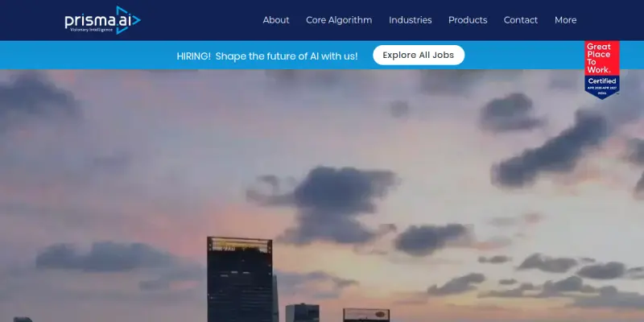The image size is (644, 322).
Task: Click the billboard-topped building at the bottom
Action: coord(366,315)
